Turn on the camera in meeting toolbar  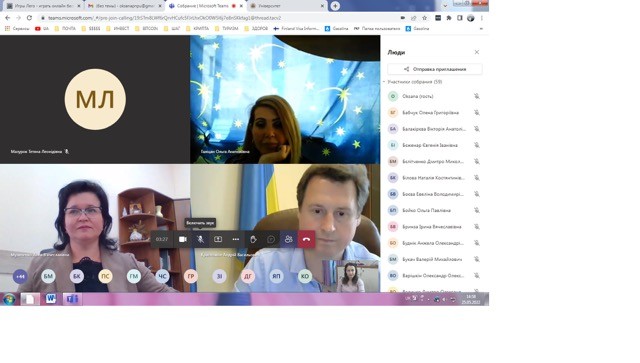182,239
